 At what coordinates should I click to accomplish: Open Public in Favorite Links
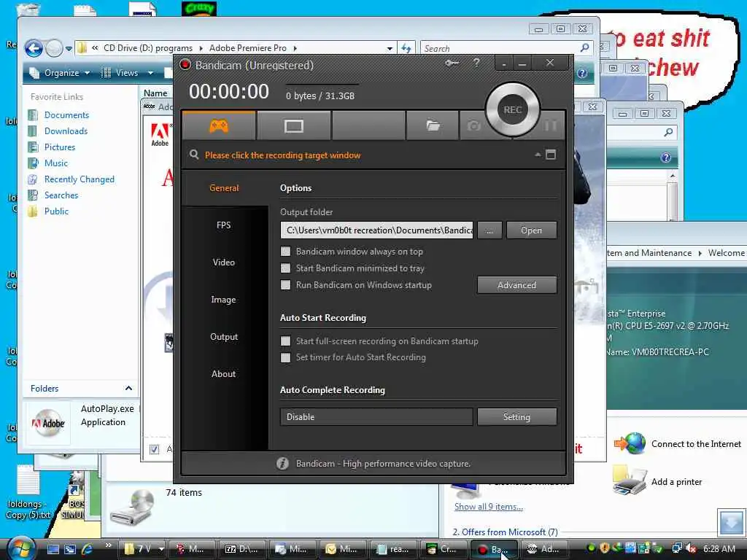pyautogui.click(x=56, y=211)
